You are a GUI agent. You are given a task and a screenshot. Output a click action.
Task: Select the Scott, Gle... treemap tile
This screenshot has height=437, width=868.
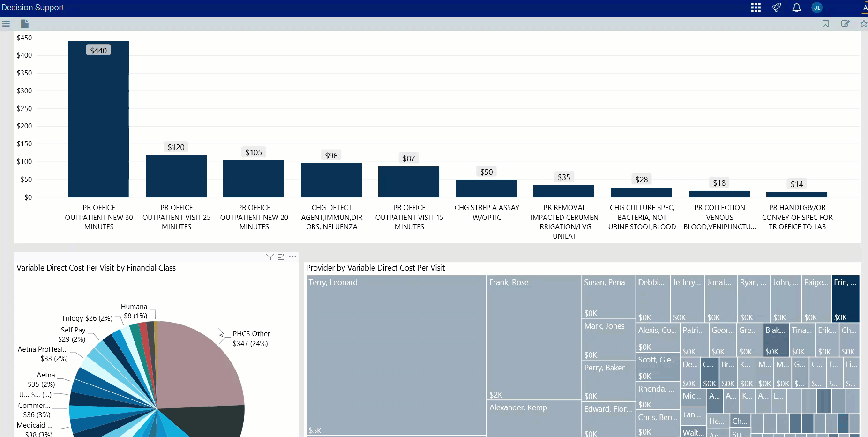(658, 367)
